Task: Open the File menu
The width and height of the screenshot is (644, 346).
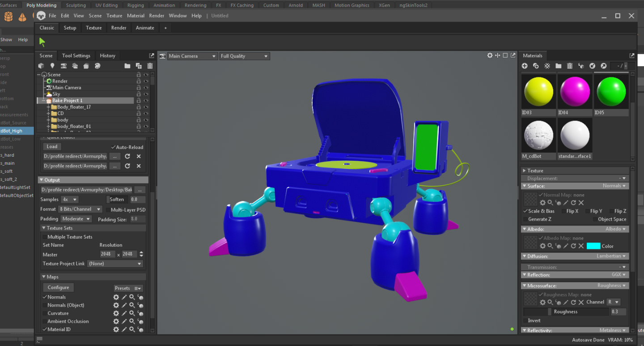Action: click(x=52, y=16)
